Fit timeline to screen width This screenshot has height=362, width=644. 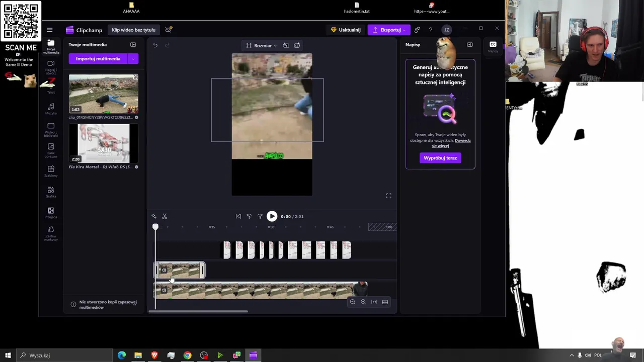point(374,302)
